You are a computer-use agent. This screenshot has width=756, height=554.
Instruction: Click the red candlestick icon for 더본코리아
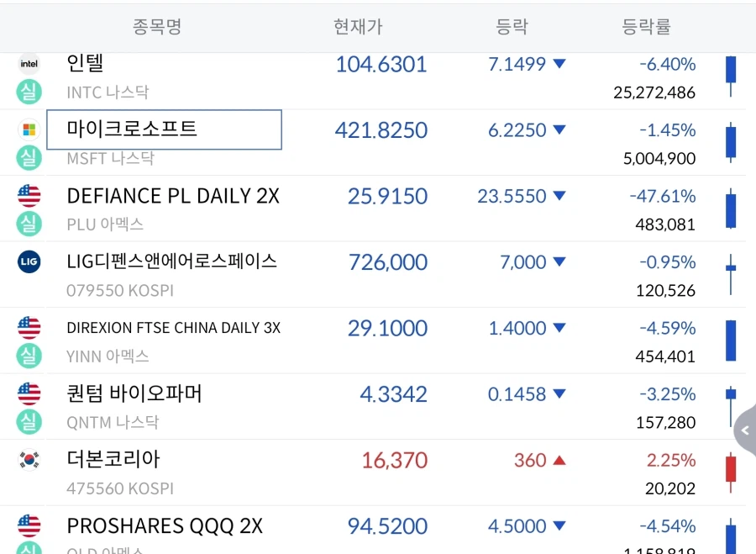coord(731,472)
